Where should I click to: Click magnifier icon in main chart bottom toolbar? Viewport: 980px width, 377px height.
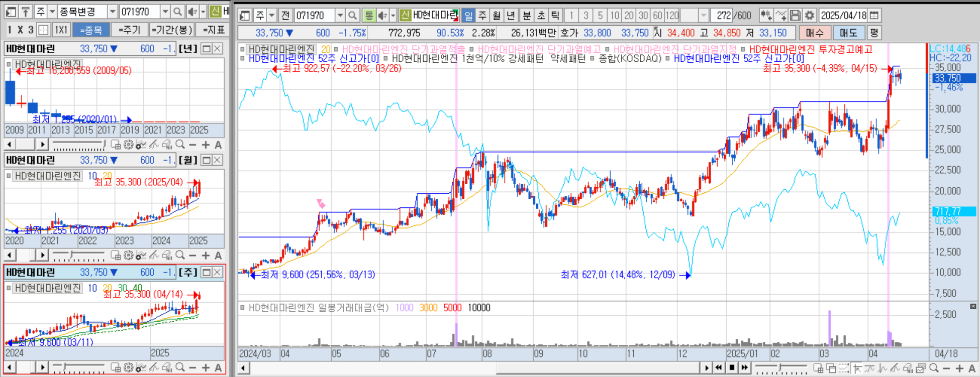click(x=934, y=368)
